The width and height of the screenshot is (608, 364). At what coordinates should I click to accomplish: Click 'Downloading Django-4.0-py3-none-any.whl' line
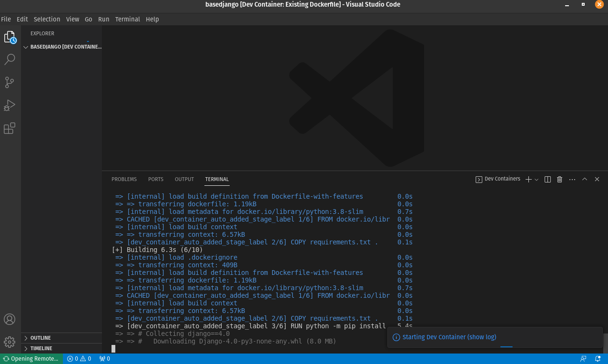pyautogui.click(x=226, y=341)
